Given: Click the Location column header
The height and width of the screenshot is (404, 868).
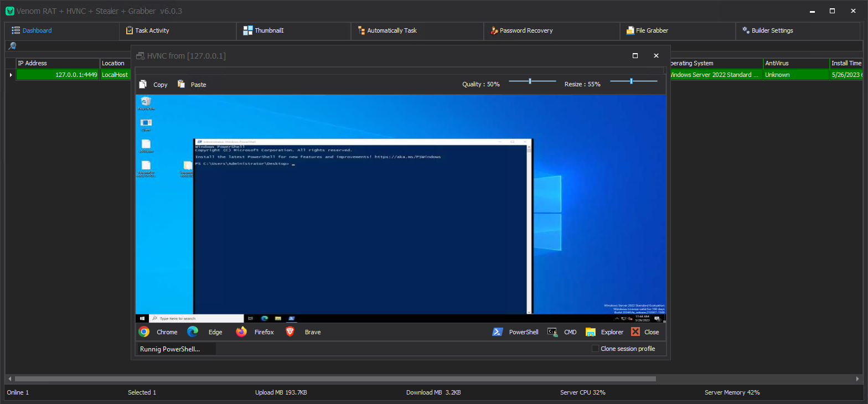Looking at the screenshot, I should pyautogui.click(x=115, y=63).
